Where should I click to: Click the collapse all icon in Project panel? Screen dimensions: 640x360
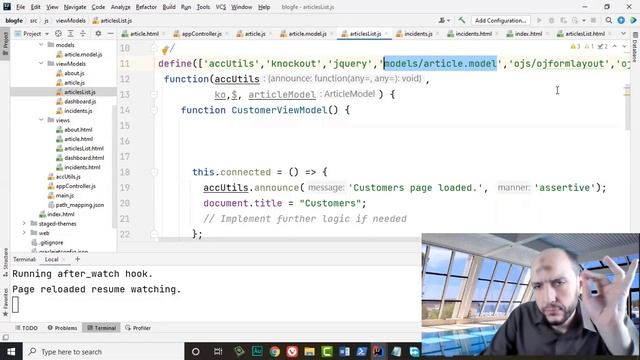[x=83, y=33]
